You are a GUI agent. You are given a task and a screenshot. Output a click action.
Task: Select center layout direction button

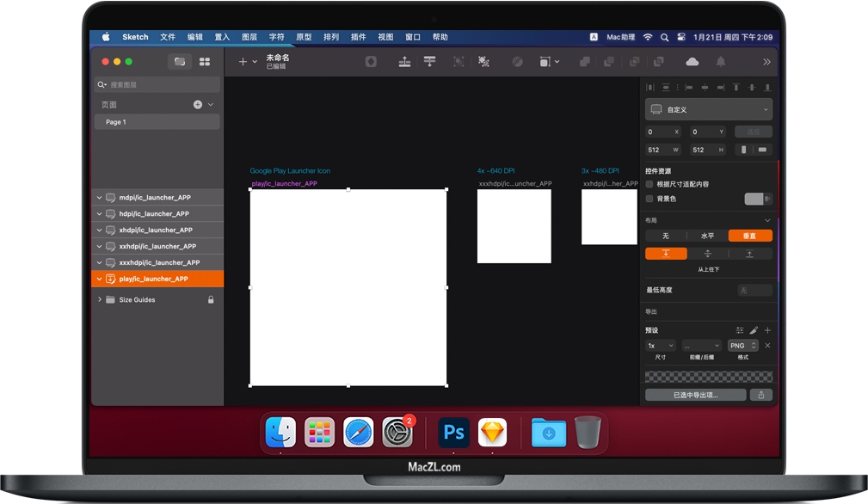click(707, 254)
